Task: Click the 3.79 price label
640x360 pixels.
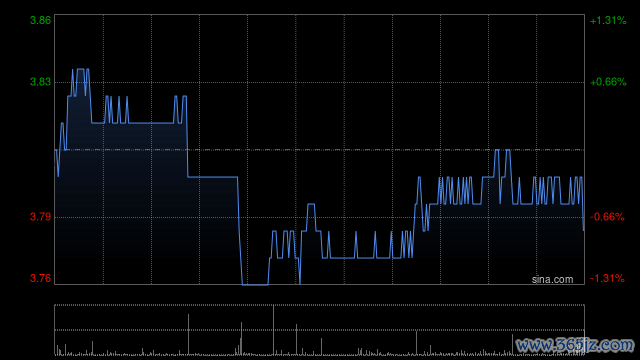Action: 40,217
